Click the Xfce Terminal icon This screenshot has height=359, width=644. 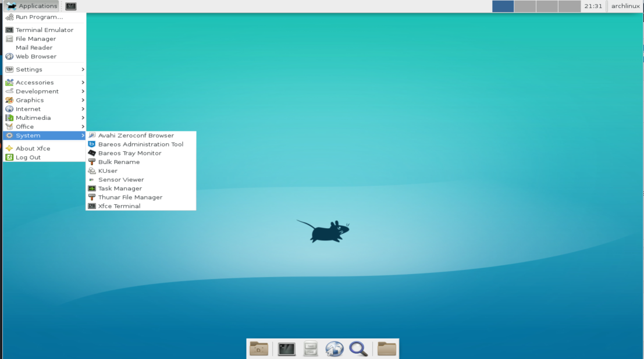[x=92, y=206]
